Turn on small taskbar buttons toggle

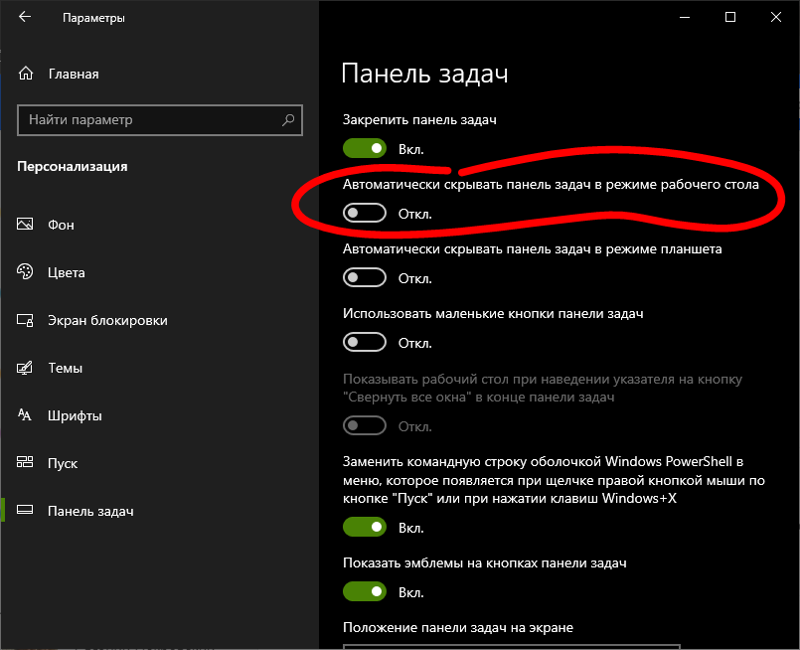click(x=364, y=342)
